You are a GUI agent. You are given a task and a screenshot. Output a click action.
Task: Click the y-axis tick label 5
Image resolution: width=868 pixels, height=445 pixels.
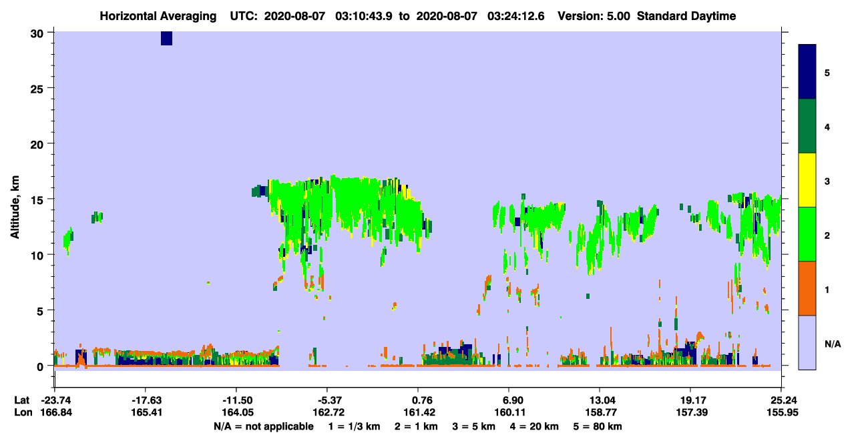41,310
